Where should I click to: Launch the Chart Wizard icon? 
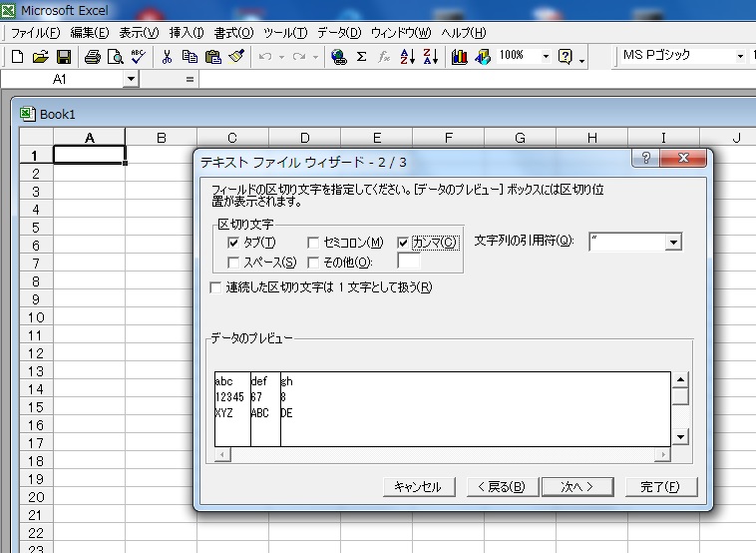click(459, 57)
